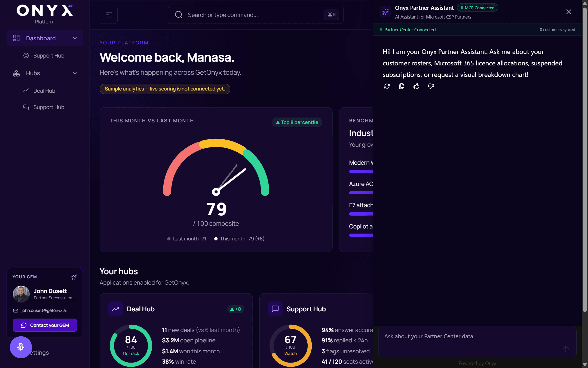Click the Last month · 71 legend
The width and height of the screenshot is (588, 368).
(x=186, y=239)
